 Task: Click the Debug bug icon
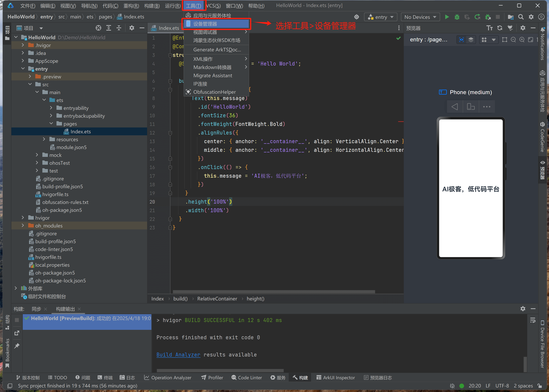coord(457,17)
